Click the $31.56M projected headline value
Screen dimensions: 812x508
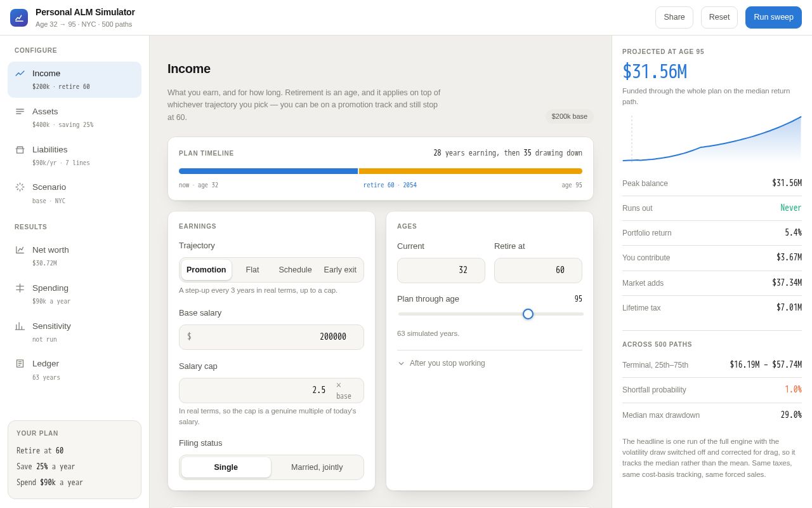point(655,72)
